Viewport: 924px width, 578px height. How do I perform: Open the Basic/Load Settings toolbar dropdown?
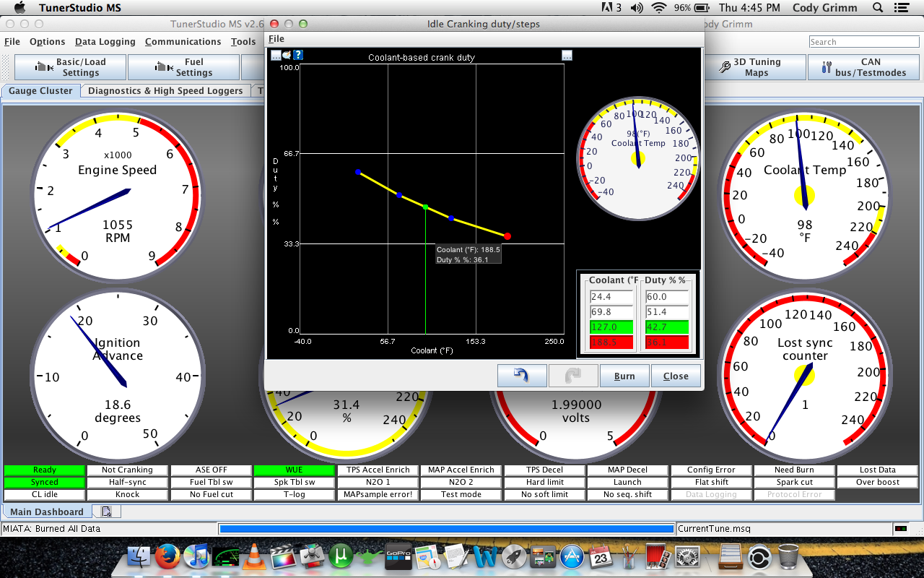pos(71,67)
